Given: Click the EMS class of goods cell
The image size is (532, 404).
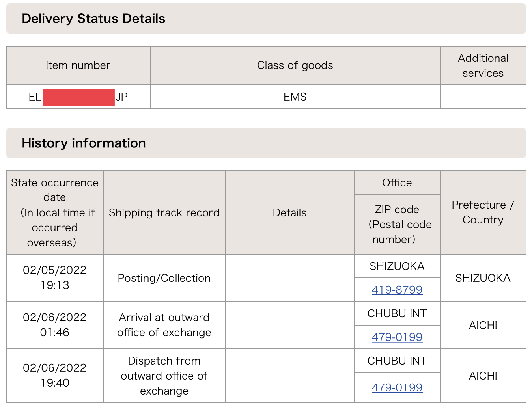Looking at the screenshot, I should [295, 97].
